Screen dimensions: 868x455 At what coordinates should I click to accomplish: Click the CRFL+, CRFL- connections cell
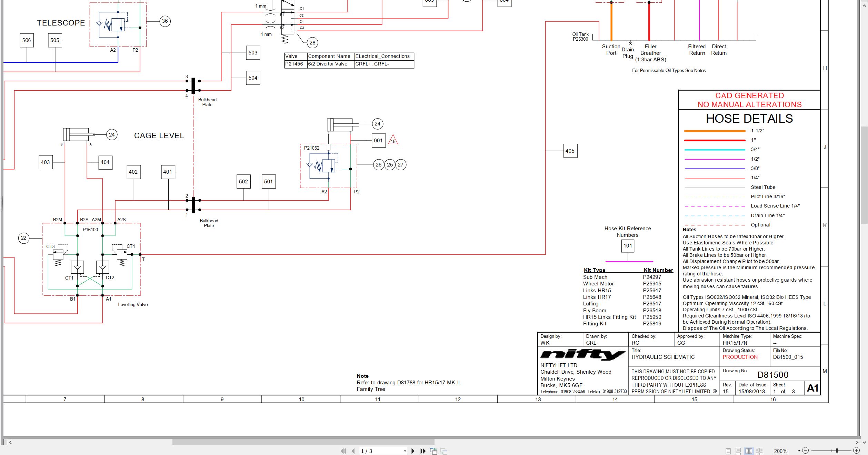tap(384, 64)
